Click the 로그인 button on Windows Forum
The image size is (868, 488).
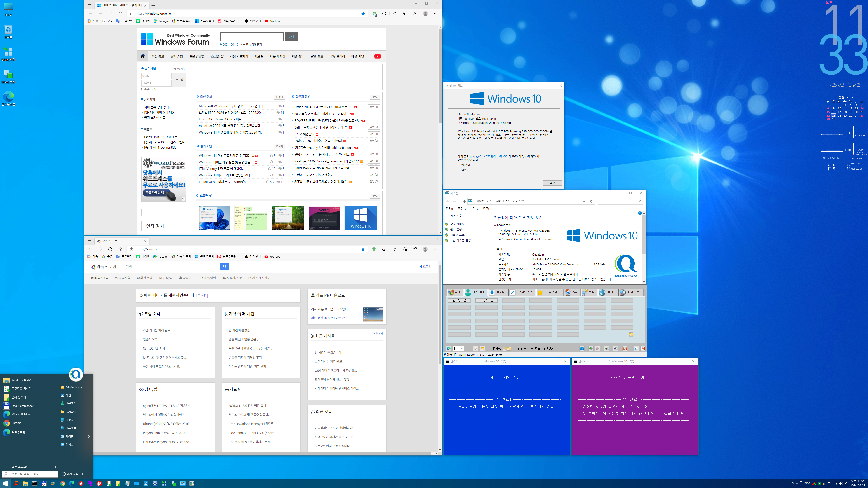(x=179, y=80)
